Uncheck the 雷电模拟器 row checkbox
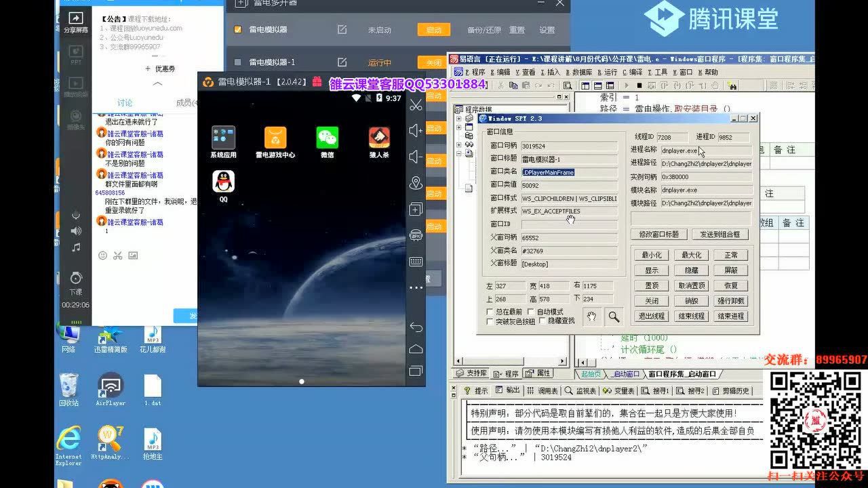This screenshot has width=868, height=488. [237, 30]
